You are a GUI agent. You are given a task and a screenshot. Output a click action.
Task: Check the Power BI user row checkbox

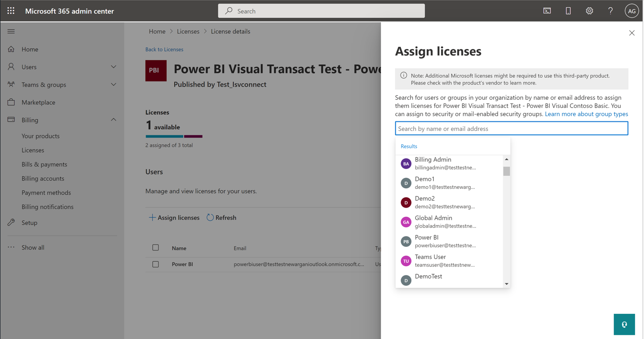(155, 264)
